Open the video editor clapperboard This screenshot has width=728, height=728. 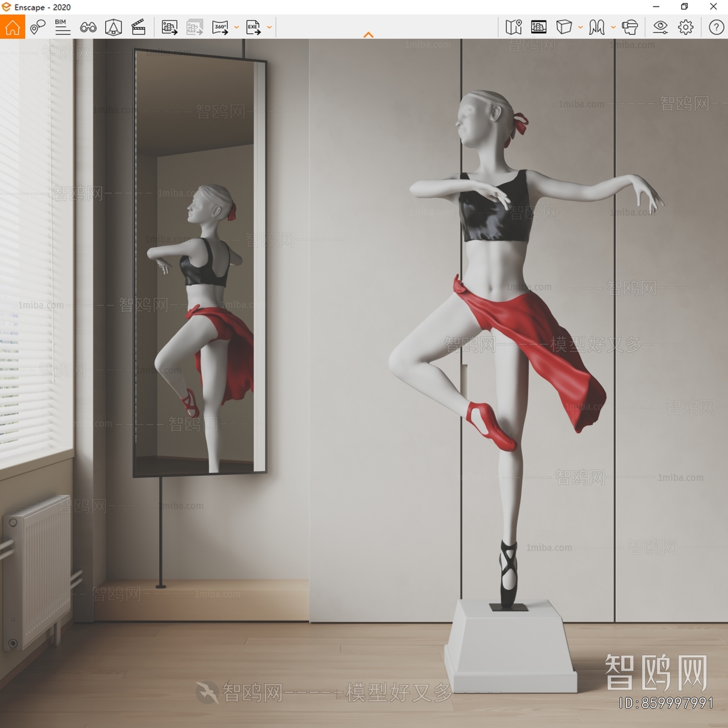(138, 27)
